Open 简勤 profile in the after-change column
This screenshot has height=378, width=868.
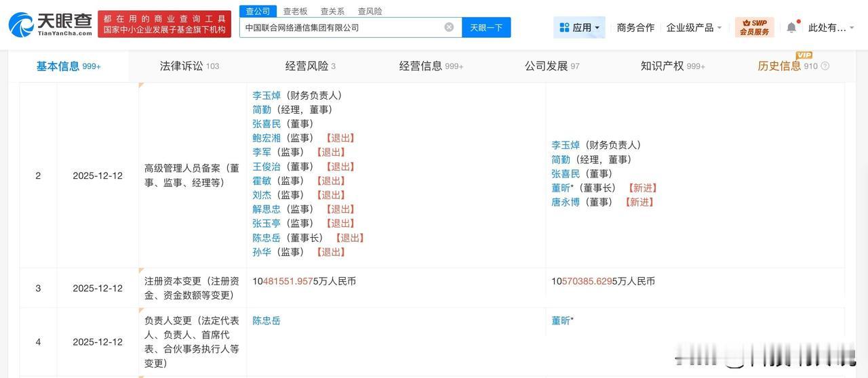coord(561,159)
